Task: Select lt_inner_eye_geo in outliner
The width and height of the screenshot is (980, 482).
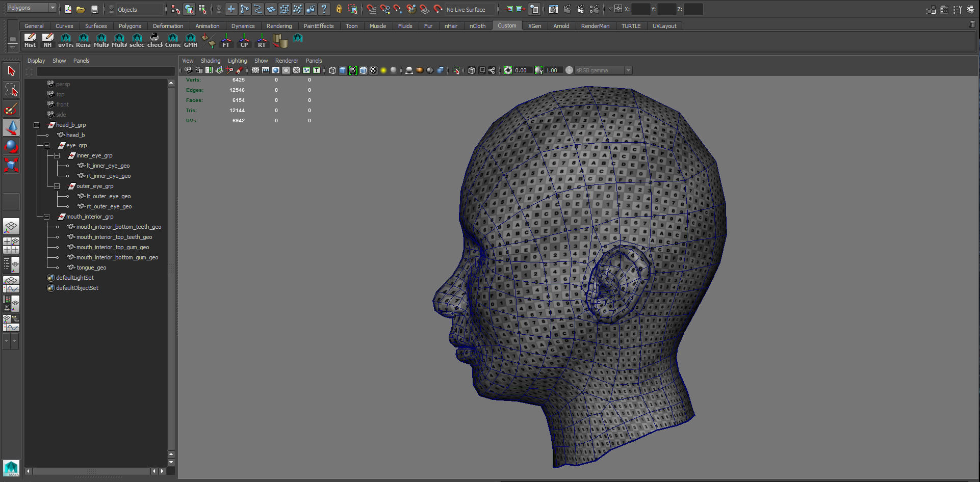Action: pyautogui.click(x=108, y=166)
